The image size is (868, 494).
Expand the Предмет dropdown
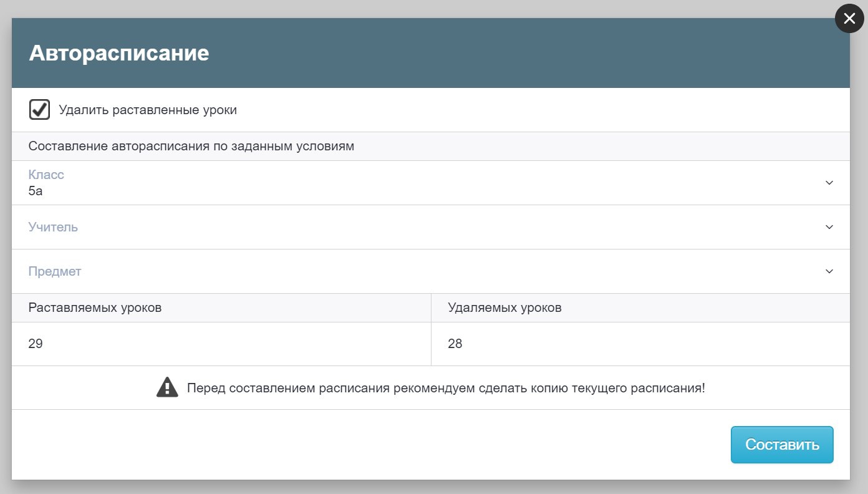pyautogui.click(x=431, y=271)
